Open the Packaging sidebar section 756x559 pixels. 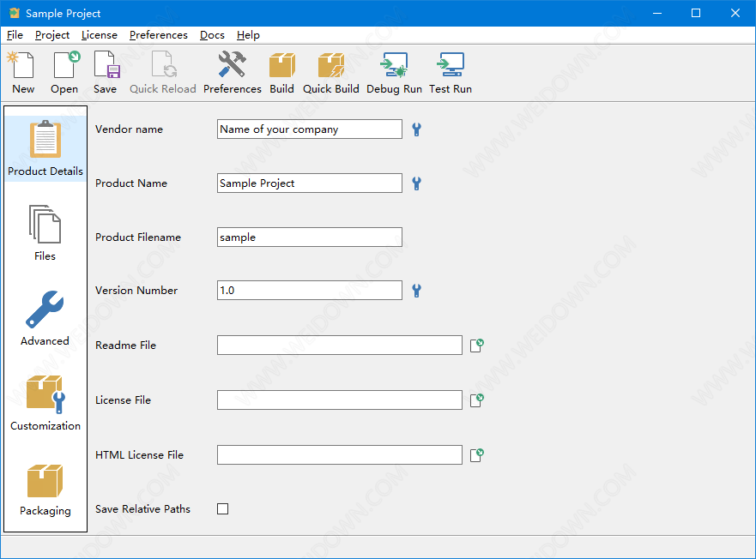[45, 489]
